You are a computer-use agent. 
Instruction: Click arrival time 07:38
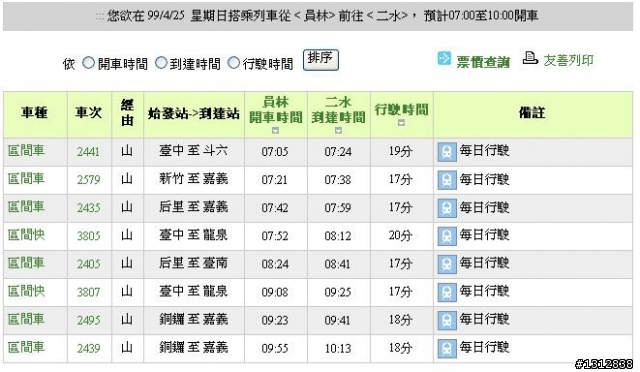338,180
